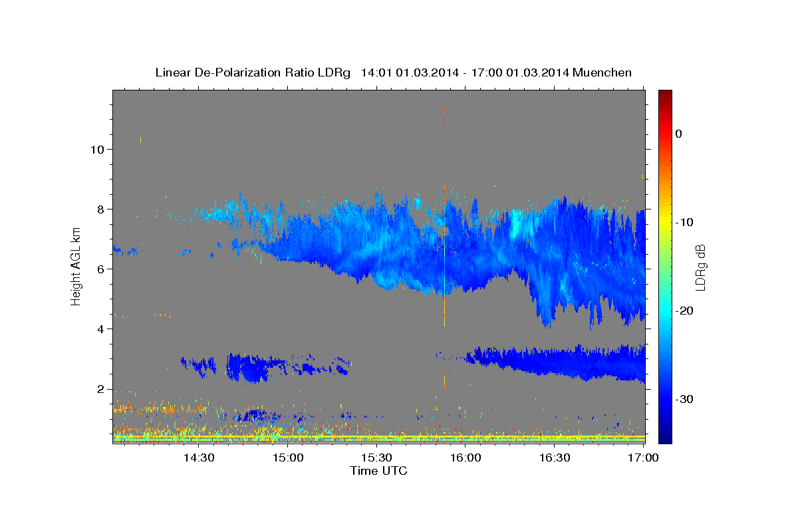
Task: Click the plot title mentioning Muenchen
Action: pyautogui.click(x=393, y=72)
